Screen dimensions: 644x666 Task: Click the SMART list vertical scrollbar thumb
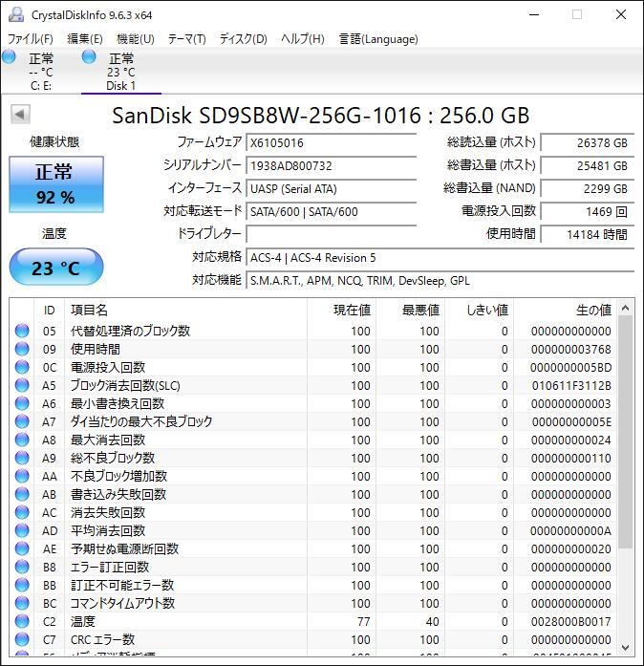[625, 432]
